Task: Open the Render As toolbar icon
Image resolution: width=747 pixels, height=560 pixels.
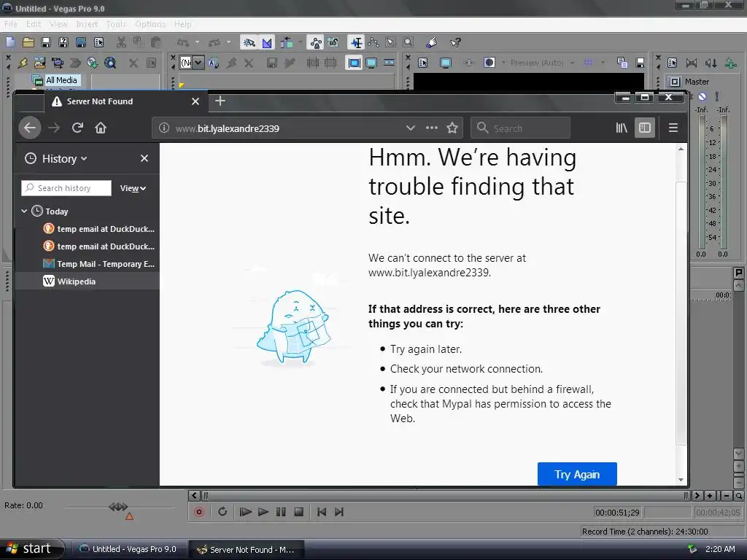Action: [81, 42]
